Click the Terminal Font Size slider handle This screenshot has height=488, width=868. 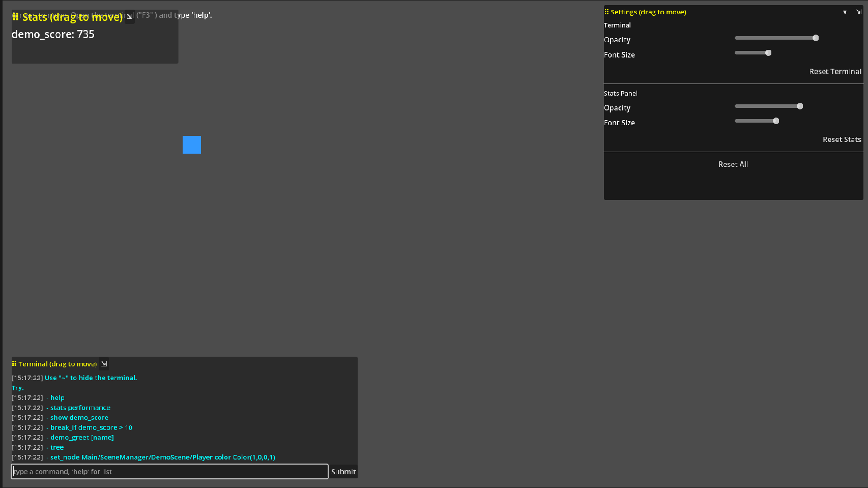click(x=768, y=53)
